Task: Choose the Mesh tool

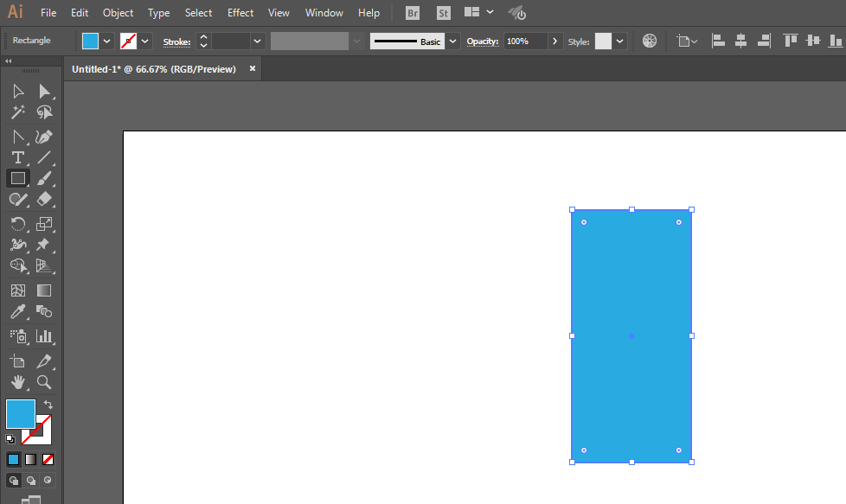Action: click(18, 290)
